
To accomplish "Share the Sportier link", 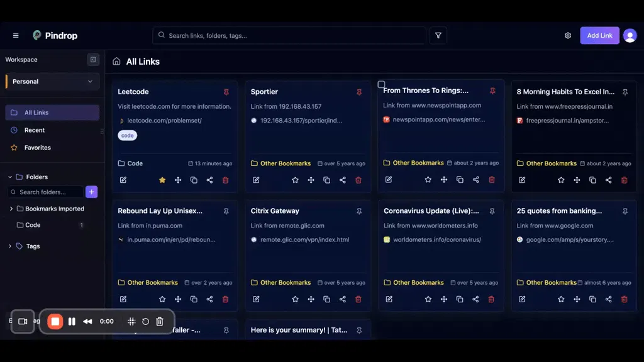I will click(343, 180).
